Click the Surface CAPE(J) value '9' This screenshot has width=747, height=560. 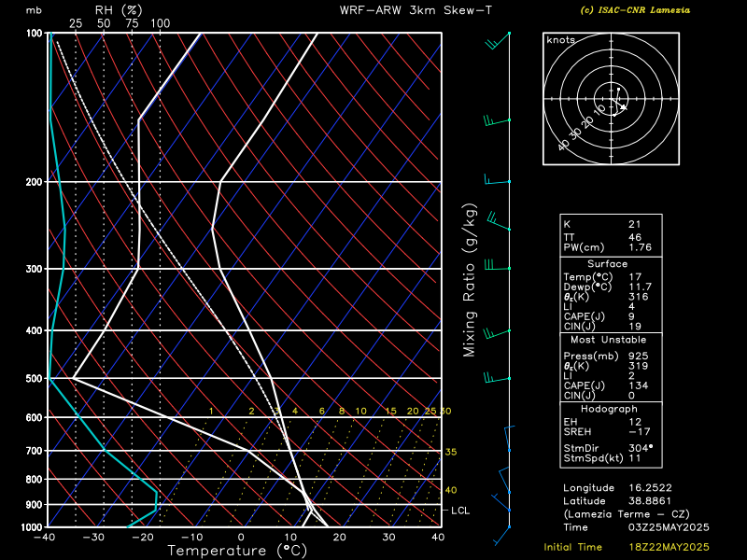631,316
